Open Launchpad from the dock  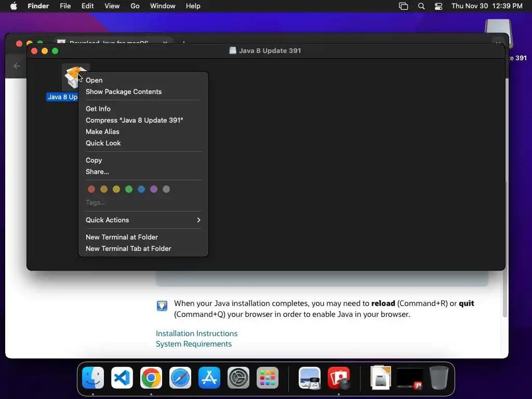pyautogui.click(x=268, y=378)
